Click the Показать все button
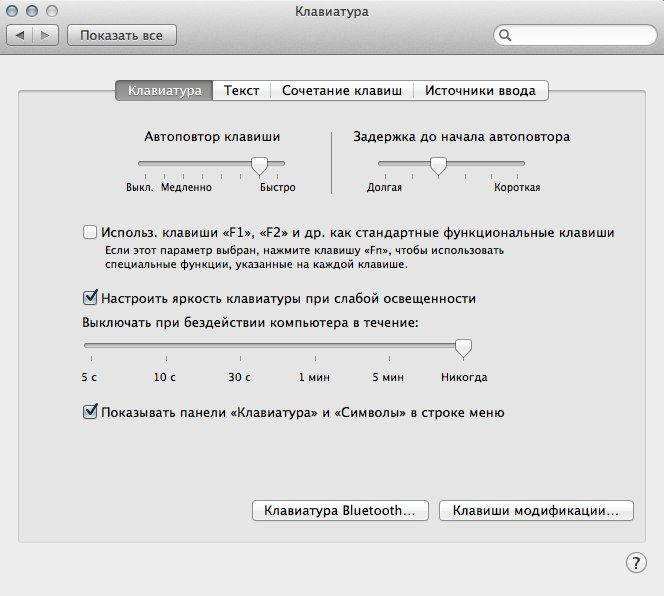The image size is (664, 596). point(121,36)
